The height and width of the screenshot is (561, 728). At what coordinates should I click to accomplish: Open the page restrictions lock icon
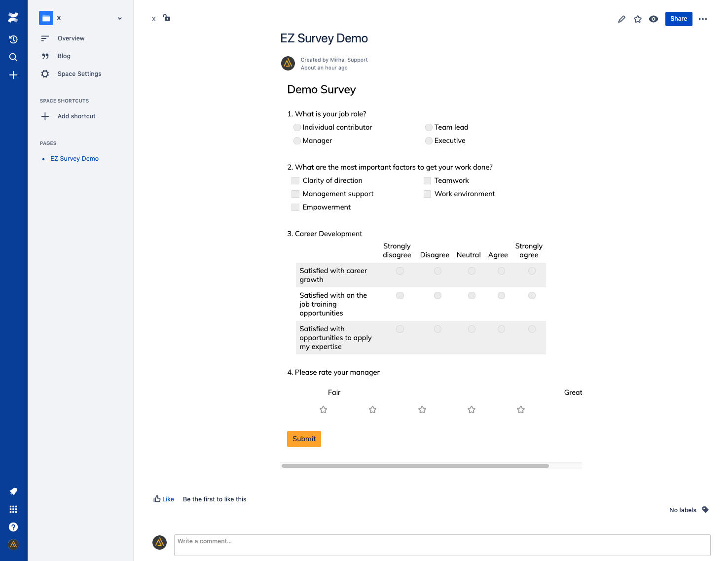[x=167, y=18]
